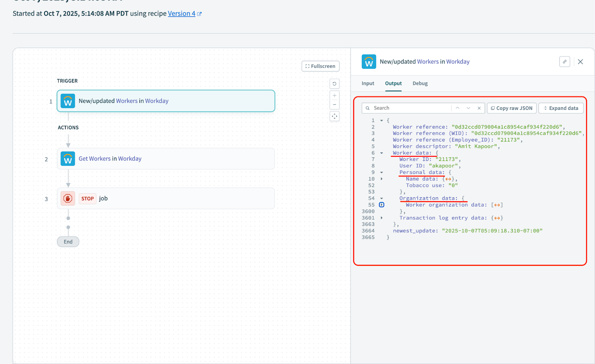
Task: Click the collapsed marker after Transaction log entry data
Action: click(497, 218)
